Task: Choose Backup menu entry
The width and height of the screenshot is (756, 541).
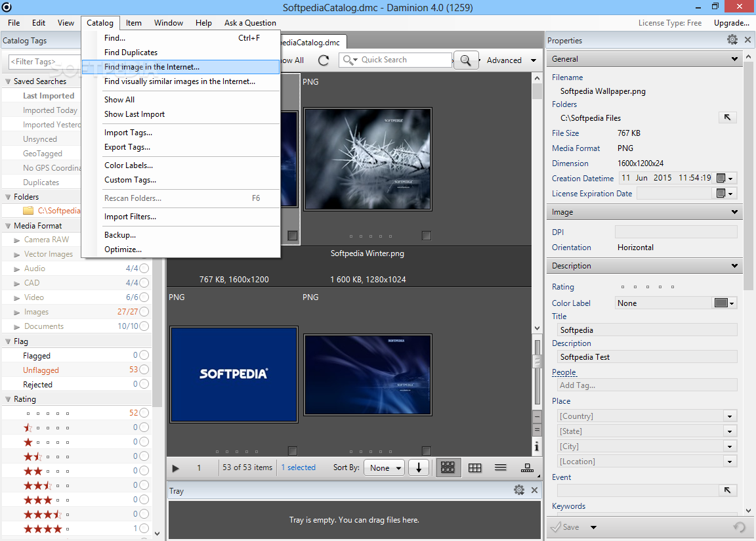Action: (181, 235)
